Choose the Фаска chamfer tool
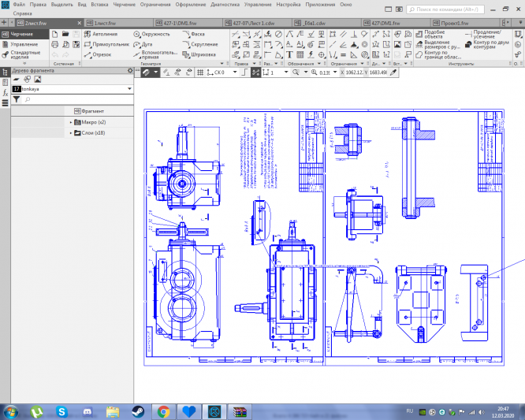525x420 pixels. 197,35
